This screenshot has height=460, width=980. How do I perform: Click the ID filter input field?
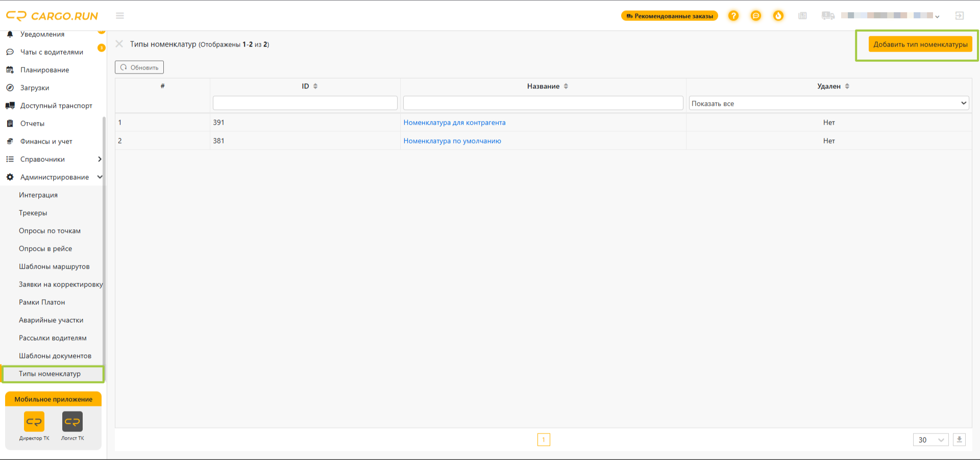[x=305, y=103]
